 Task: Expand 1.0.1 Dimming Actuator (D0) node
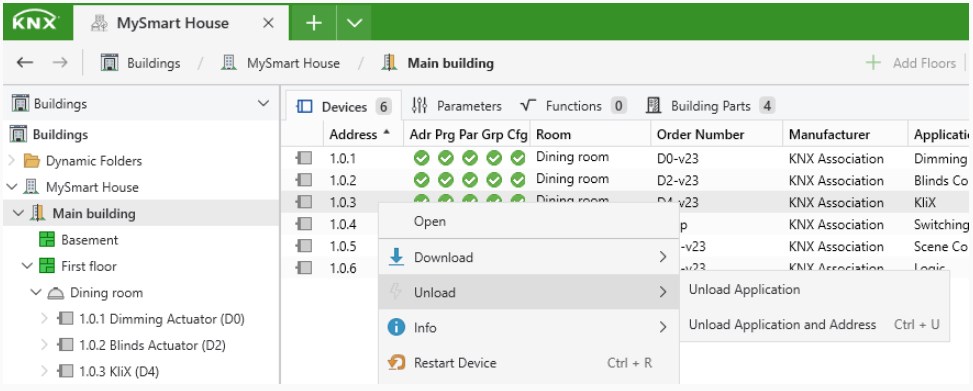point(44,319)
